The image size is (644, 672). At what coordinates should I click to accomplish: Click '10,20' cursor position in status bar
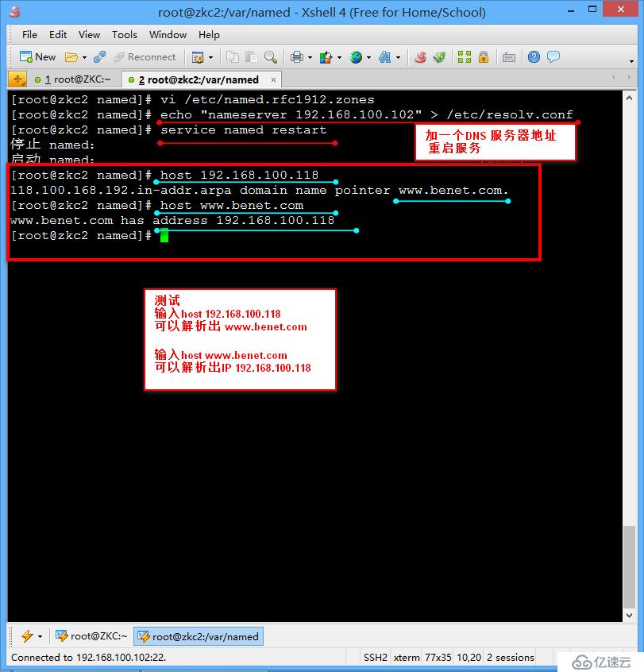point(469,658)
